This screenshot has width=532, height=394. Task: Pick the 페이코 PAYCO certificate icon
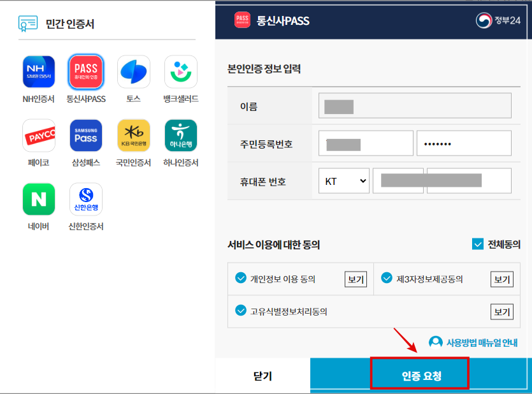coord(39,135)
